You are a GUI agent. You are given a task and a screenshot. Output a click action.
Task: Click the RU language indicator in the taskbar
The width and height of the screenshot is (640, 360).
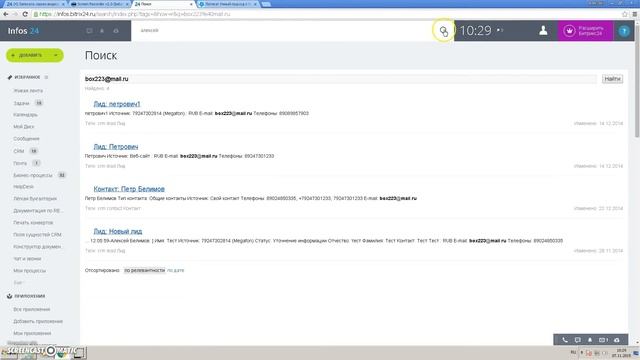point(573,352)
